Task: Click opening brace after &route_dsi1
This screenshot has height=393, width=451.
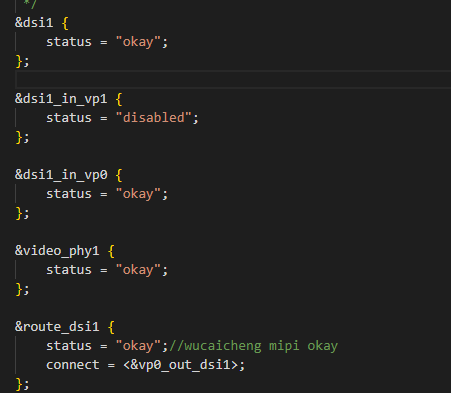Action: tap(111, 327)
